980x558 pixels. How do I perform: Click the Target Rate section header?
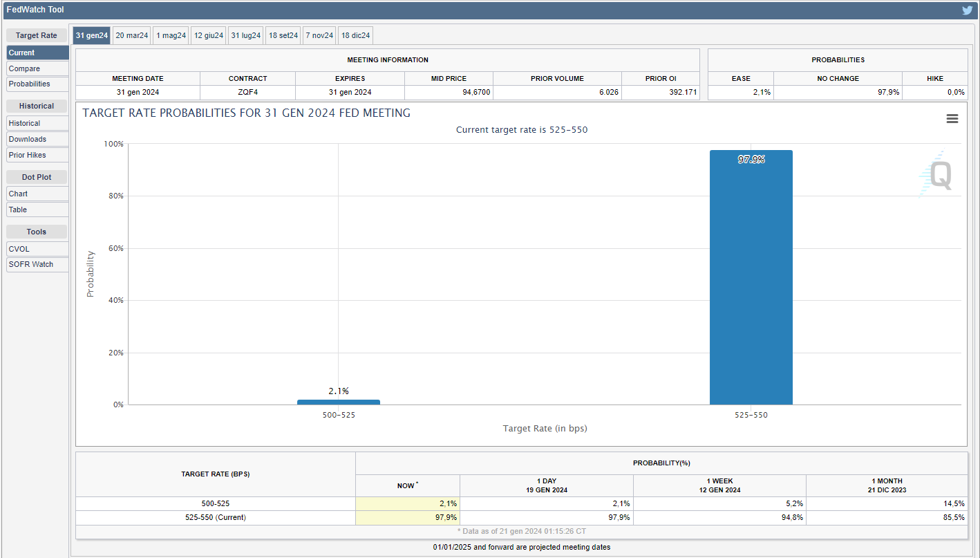coord(37,35)
